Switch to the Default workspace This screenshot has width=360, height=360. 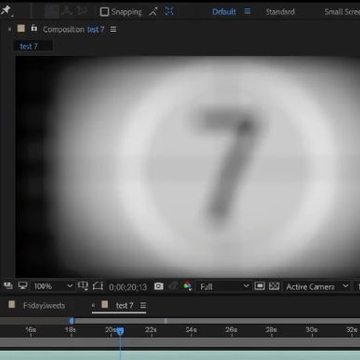(x=224, y=12)
